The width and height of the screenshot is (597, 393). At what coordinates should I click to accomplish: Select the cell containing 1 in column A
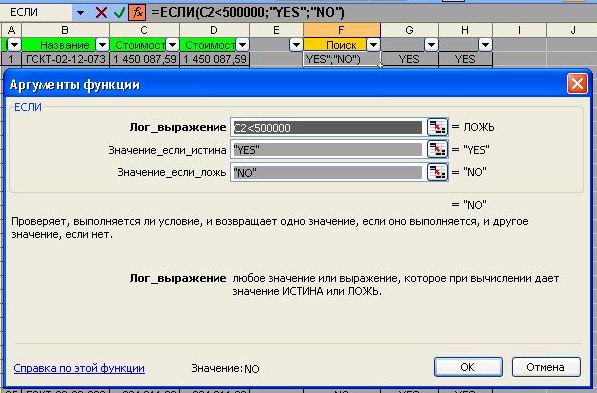click(x=11, y=59)
